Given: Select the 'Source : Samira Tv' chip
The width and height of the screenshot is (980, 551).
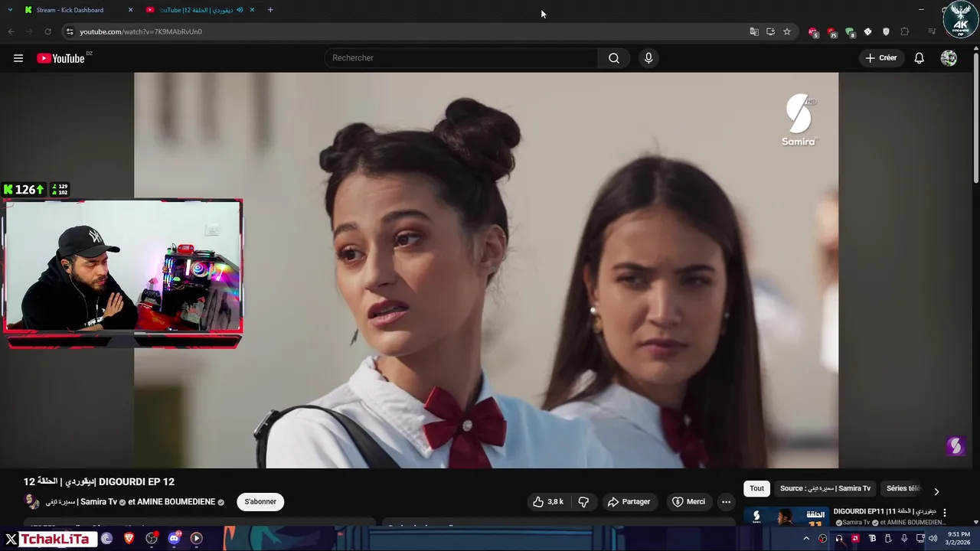Looking at the screenshot, I should pyautogui.click(x=825, y=488).
